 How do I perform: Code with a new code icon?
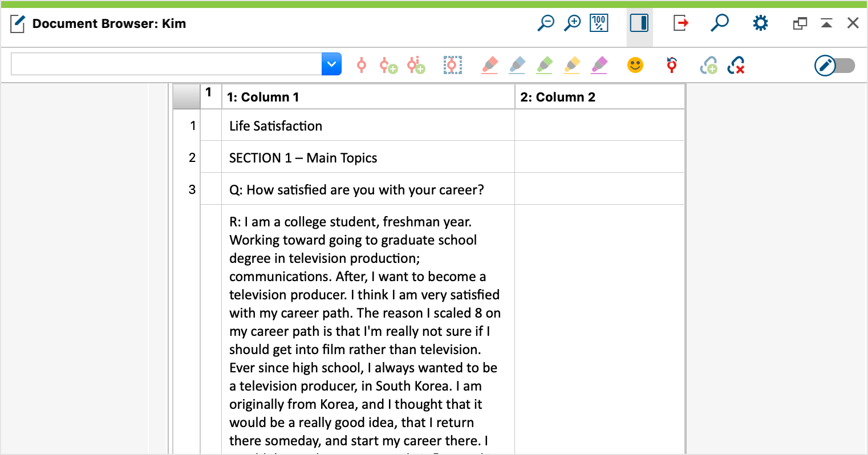click(x=388, y=65)
